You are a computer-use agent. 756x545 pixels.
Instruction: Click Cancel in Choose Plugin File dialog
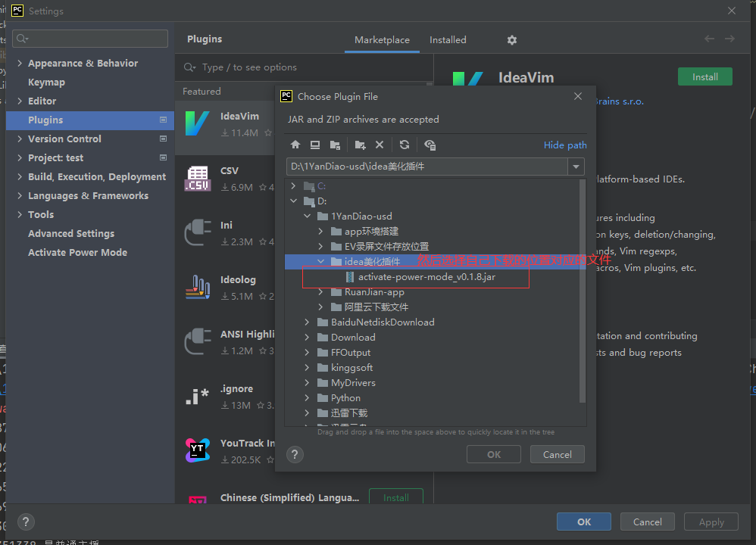(558, 454)
